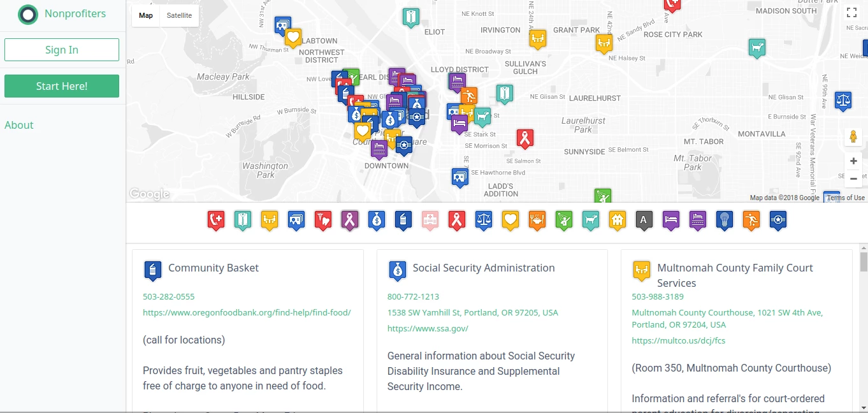Click Social Security Administration card title
Screen dimensions: 868x413
484,268
